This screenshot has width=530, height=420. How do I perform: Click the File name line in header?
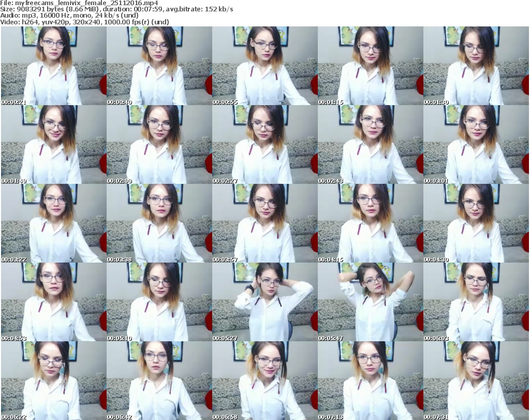click(x=79, y=3)
